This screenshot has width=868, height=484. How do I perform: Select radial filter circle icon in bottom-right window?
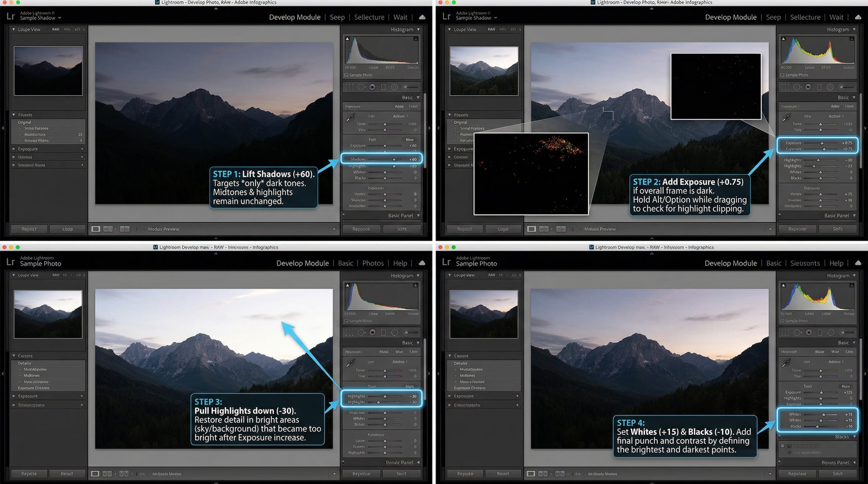pyautogui.click(x=831, y=333)
